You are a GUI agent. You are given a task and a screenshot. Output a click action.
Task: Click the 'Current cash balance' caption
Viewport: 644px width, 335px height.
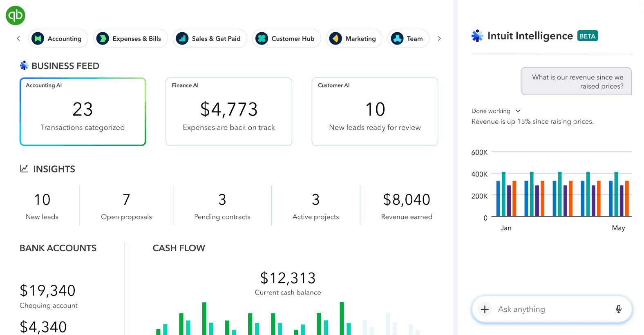coord(288,293)
